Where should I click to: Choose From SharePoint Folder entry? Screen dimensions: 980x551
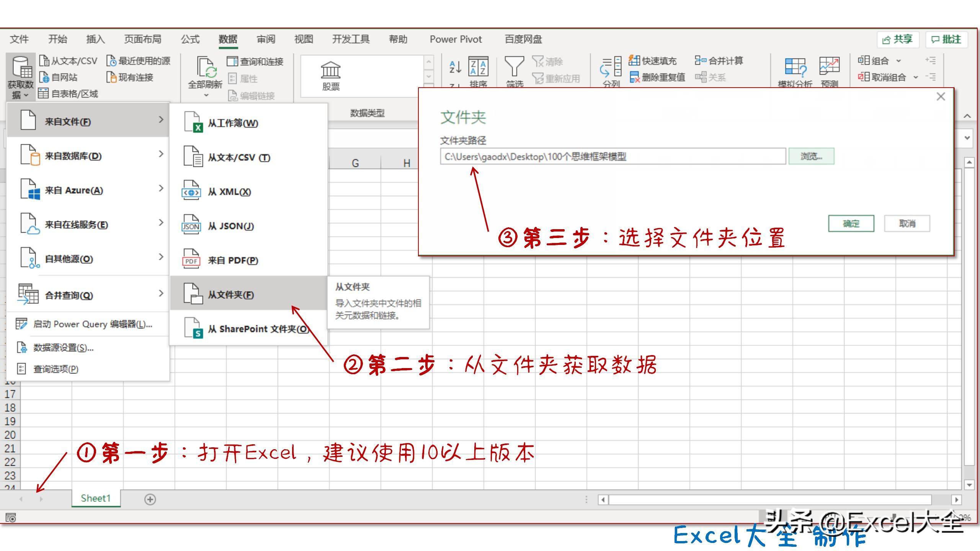(249, 329)
